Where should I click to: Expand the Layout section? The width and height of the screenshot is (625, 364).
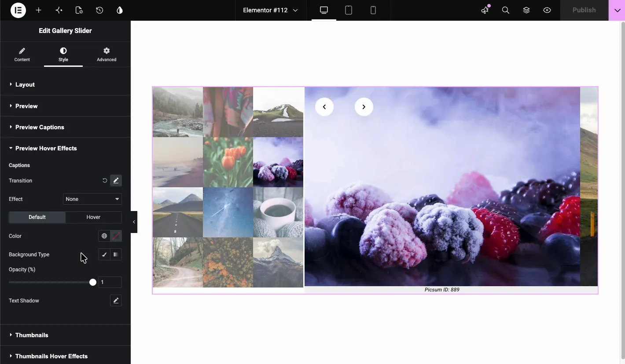coord(65,84)
